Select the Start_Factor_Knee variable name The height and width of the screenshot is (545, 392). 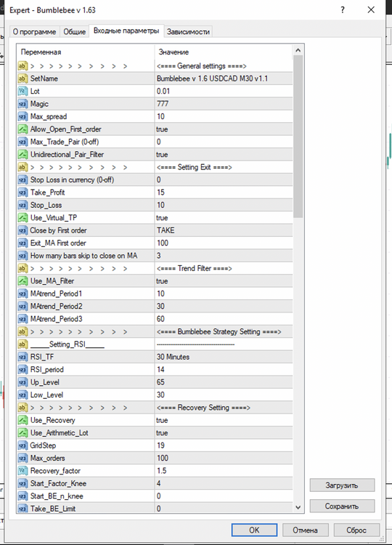pyautogui.click(x=58, y=483)
